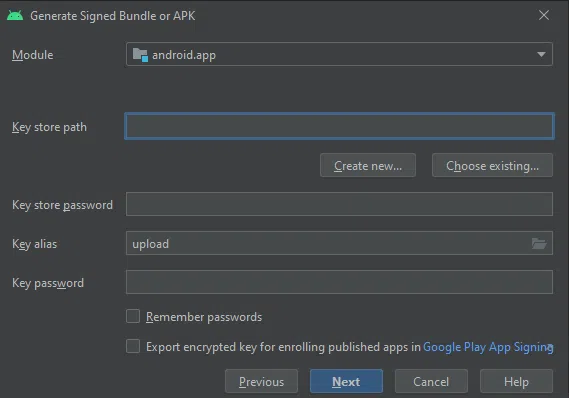Tick Export encrypted key checkbox

133,346
